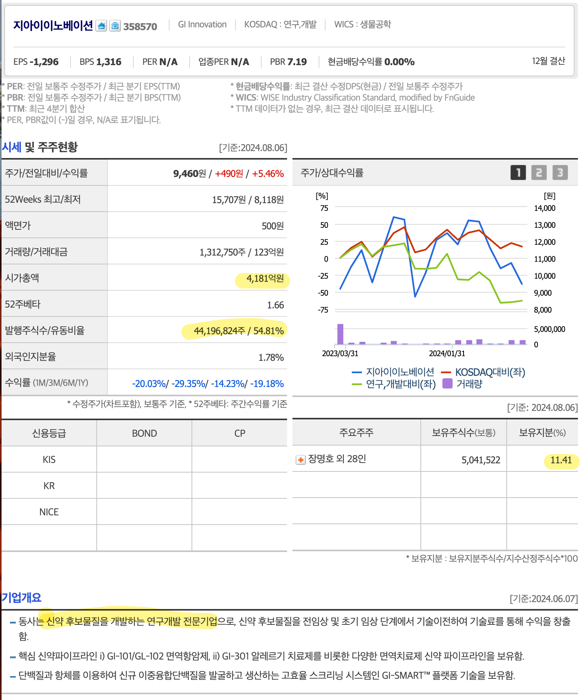Select the 52주베타 value 1.66
588x700 pixels.
[x=276, y=305]
